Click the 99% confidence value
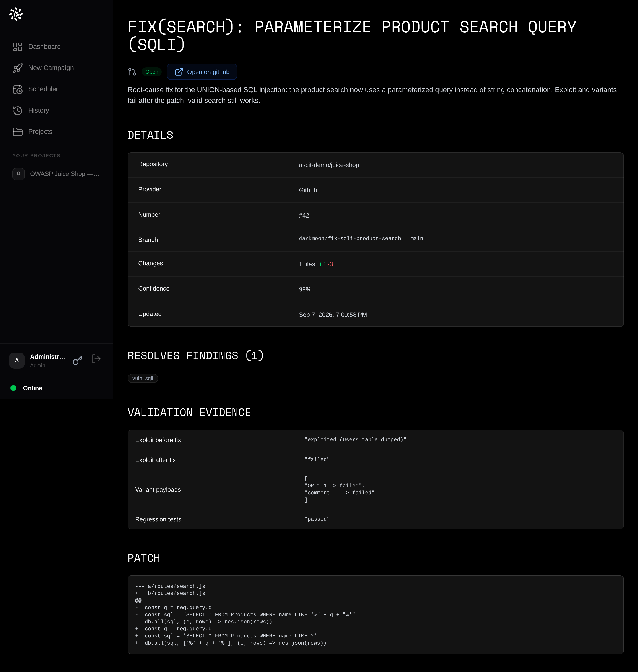 pos(305,289)
